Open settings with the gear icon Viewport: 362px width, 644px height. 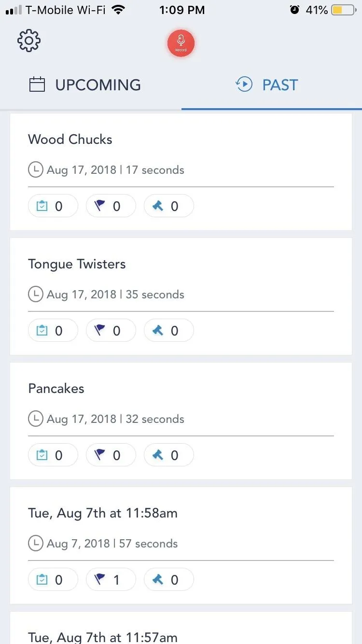(x=29, y=41)
